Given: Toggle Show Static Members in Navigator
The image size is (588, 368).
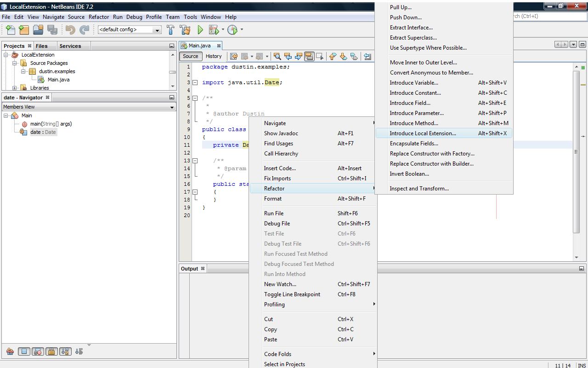Looking at the screenshot, I should (x=38, y=351).
